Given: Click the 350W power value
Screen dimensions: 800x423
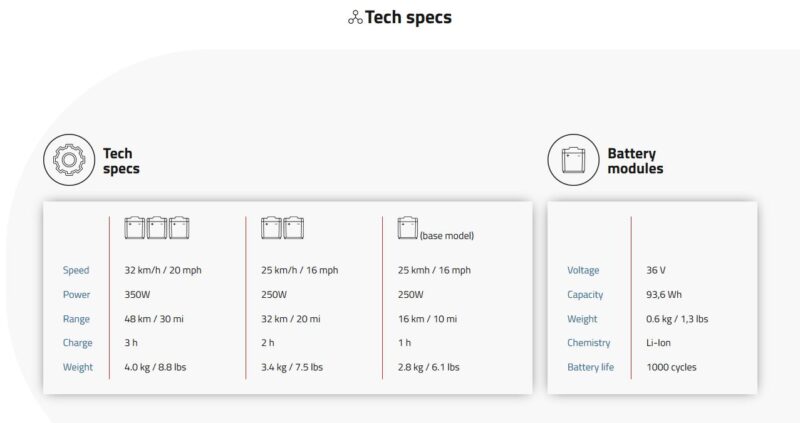Looking at the screenshot, I should (x=137, y=294).
